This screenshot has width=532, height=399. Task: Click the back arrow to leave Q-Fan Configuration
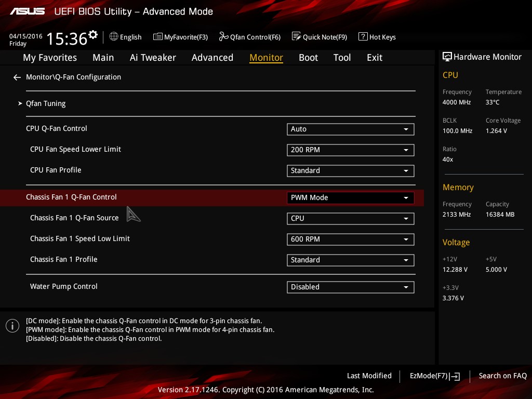click(x=17, y=77)
